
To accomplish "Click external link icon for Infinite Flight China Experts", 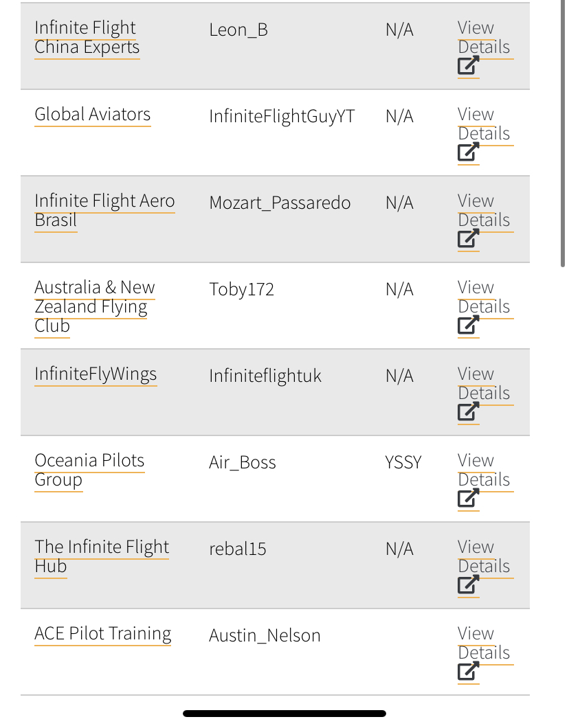I will click(468, 66).
